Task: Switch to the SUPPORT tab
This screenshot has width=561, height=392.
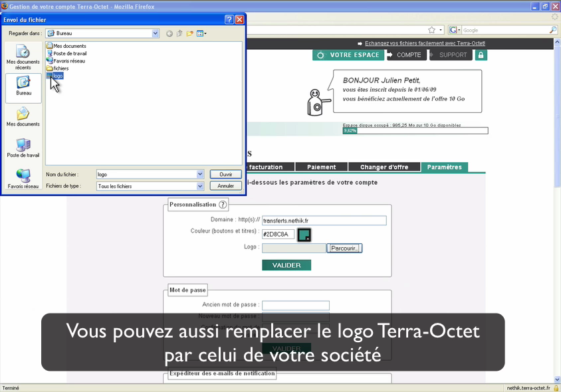Action: pos(451,55)
